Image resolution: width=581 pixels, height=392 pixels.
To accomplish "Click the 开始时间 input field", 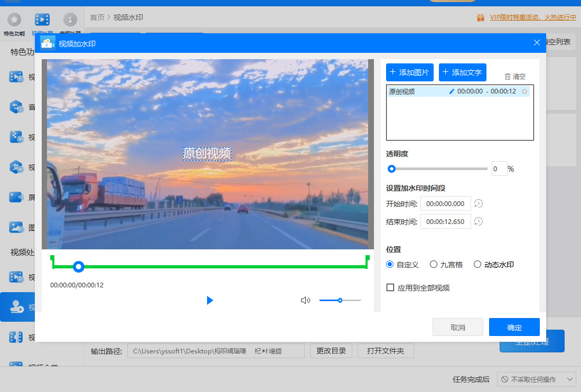I will coord(445,203).
